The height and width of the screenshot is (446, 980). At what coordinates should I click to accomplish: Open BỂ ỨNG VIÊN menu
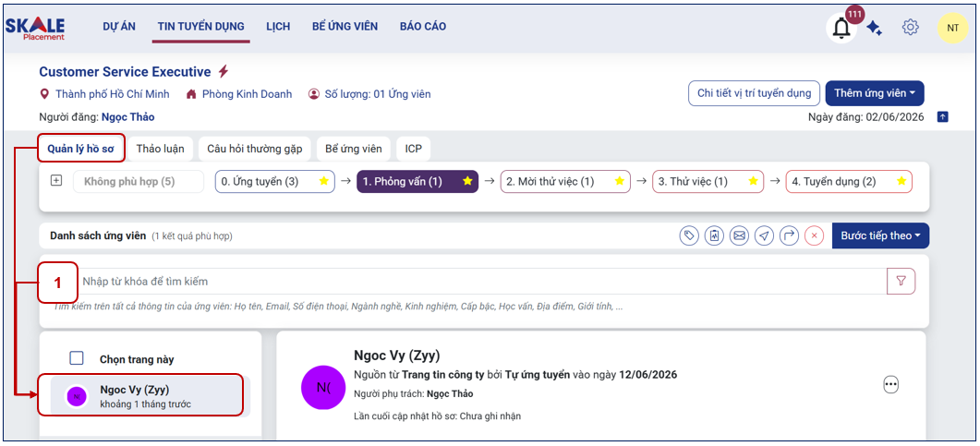click(345, 26)
